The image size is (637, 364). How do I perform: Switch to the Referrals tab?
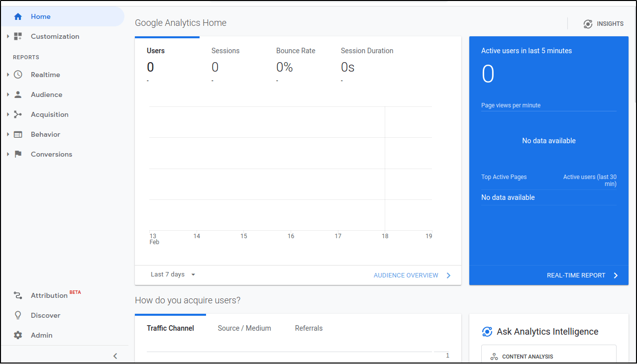pyautogui.click(x=309, y=328)
